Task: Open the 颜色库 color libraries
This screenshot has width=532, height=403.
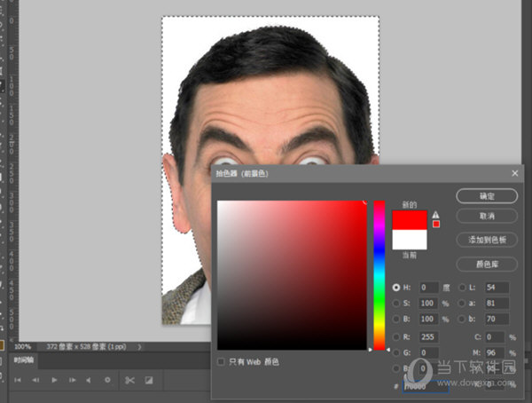Action: [487, 264]
